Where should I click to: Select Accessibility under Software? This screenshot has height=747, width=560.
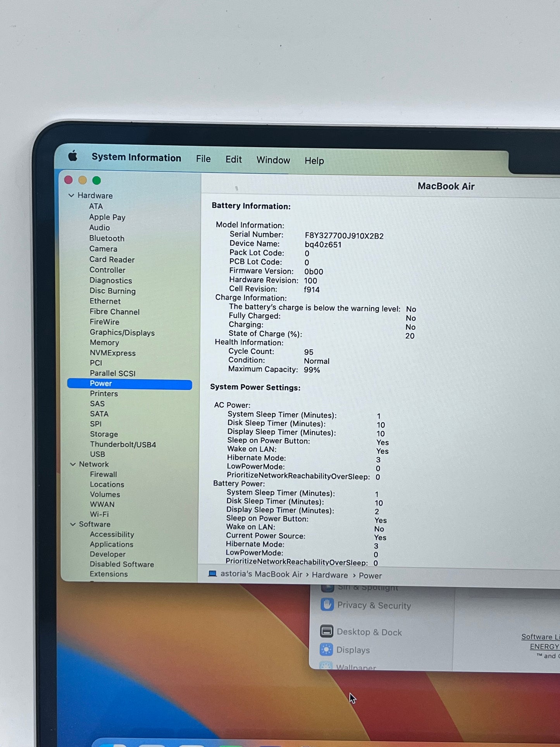tap(112, 534)
